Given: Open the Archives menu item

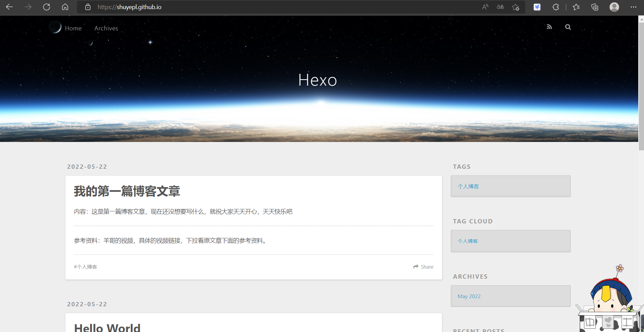Looking at the screenshot, I should (106, 28).
